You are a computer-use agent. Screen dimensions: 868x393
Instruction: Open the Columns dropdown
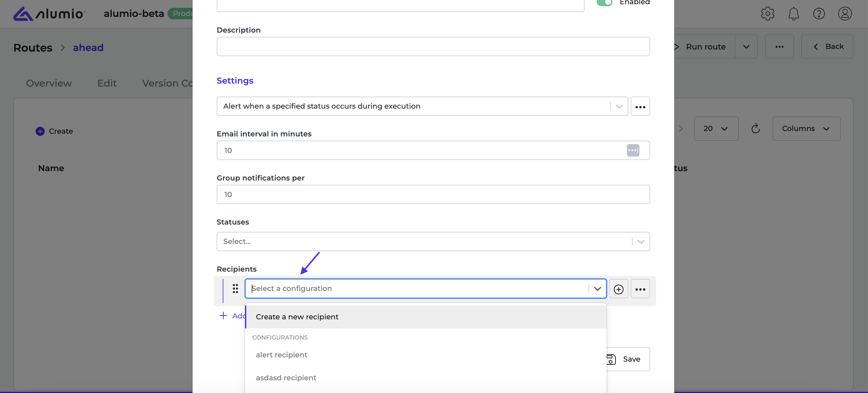806,128
